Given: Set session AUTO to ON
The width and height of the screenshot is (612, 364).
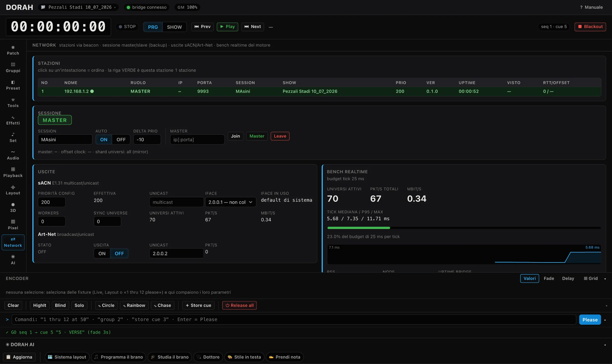Looking at the screenshot, I should click(x=104, y=140).
